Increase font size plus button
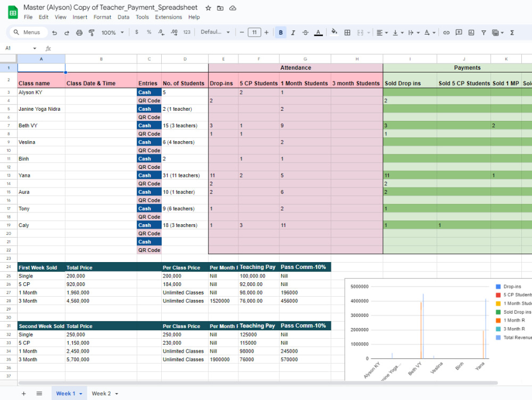 (267, 32)
